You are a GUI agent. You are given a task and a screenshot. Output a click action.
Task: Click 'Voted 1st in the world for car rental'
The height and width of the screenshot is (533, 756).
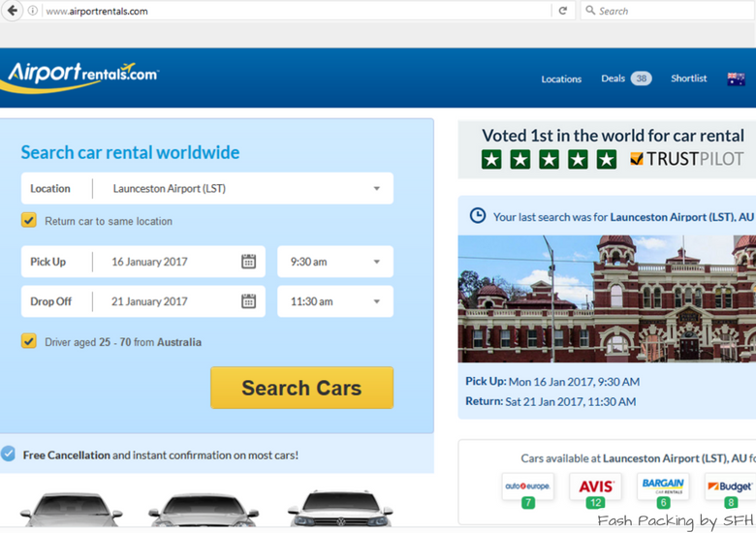pyautogui.click(x=613, y=136)
